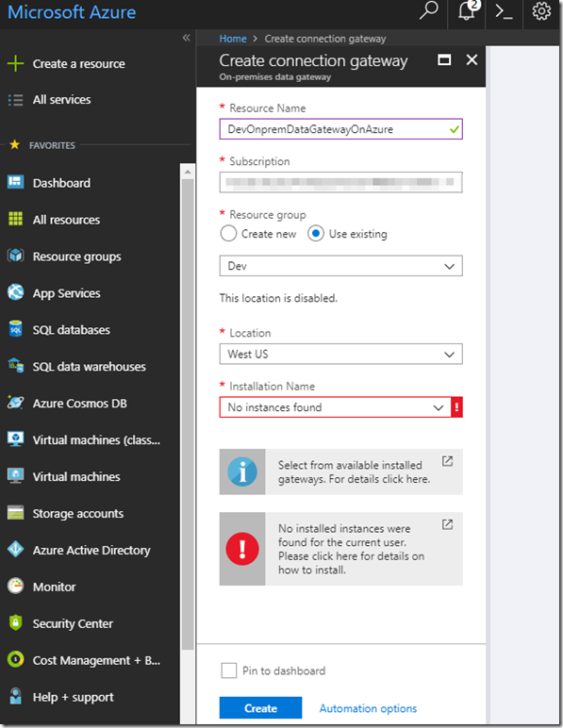Click into the Resource Name field
563x728 pixels.
click(x=340, y=129)
